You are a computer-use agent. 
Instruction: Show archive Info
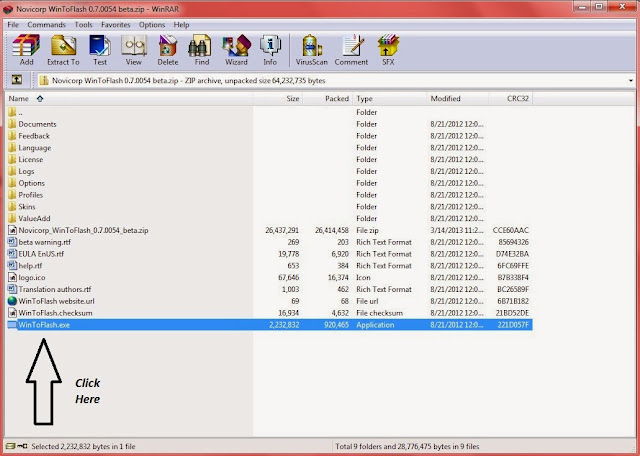(270, 50)
